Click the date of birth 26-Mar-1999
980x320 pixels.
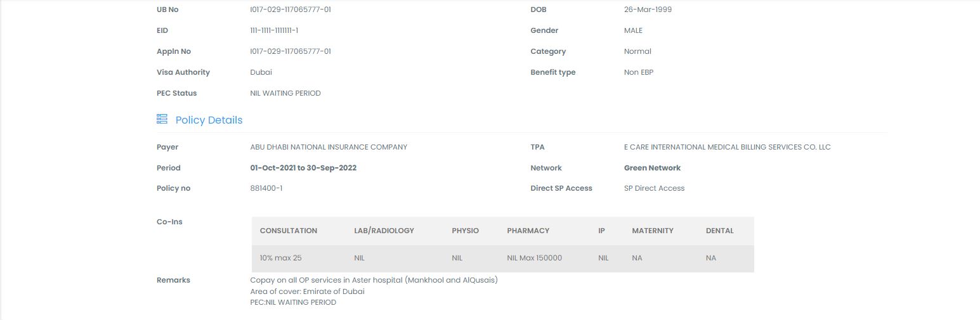pyautogui.click(x=648, y=10)
